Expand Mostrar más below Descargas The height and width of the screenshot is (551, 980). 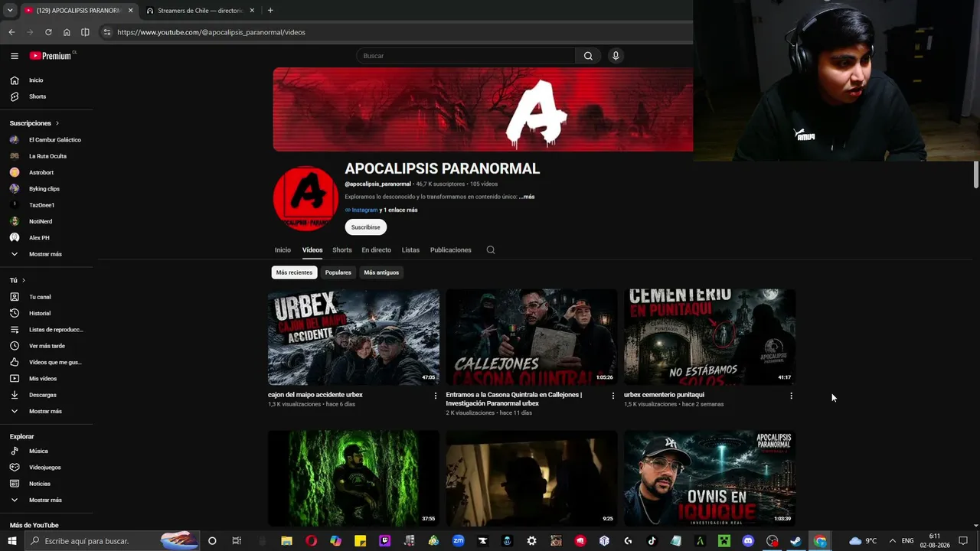pyautogui.click(x=45, y=412)
